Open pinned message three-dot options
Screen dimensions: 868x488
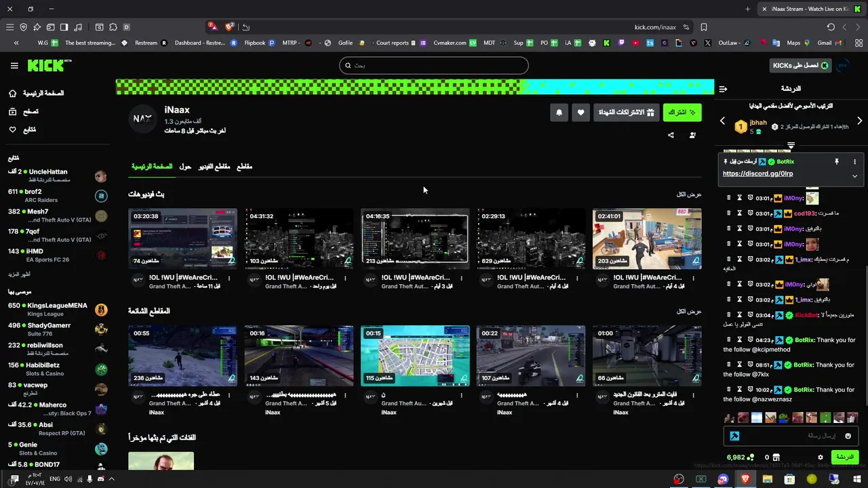[854, 162]
